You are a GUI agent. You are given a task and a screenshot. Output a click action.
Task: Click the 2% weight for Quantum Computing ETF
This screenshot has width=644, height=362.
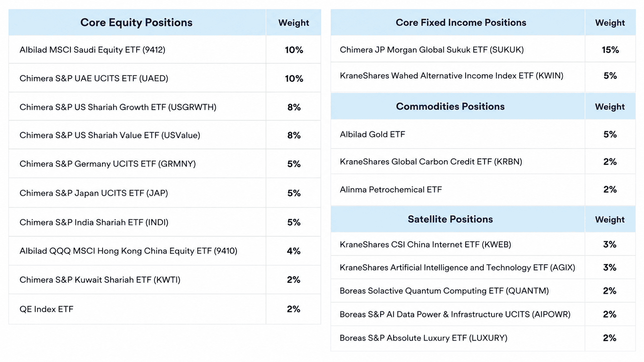610,291
